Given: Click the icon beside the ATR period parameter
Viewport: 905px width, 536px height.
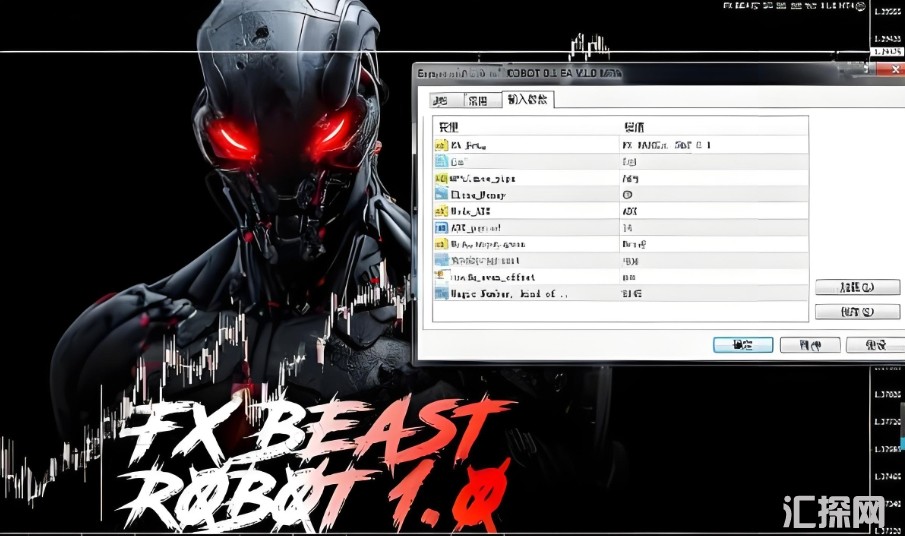Looking at the screenshot, I should point(442,228).
